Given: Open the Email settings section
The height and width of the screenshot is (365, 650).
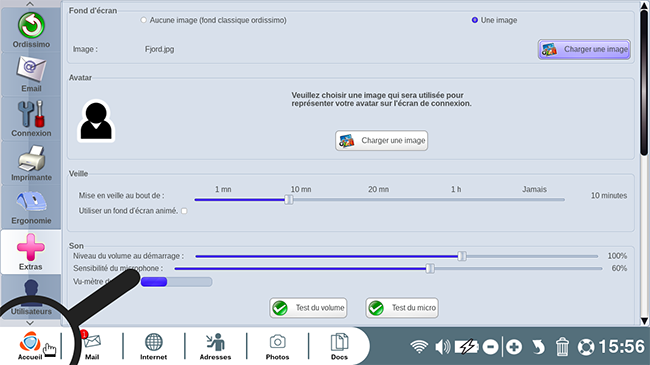Looking at the screenshot, I should click(31, 75).
